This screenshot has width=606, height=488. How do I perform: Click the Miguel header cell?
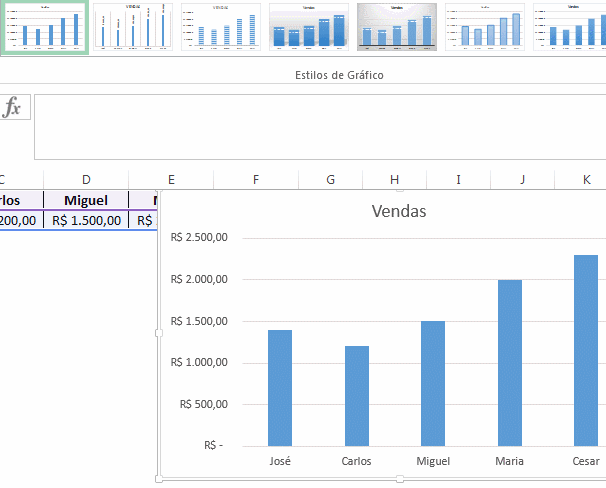(x=86, y=200)
